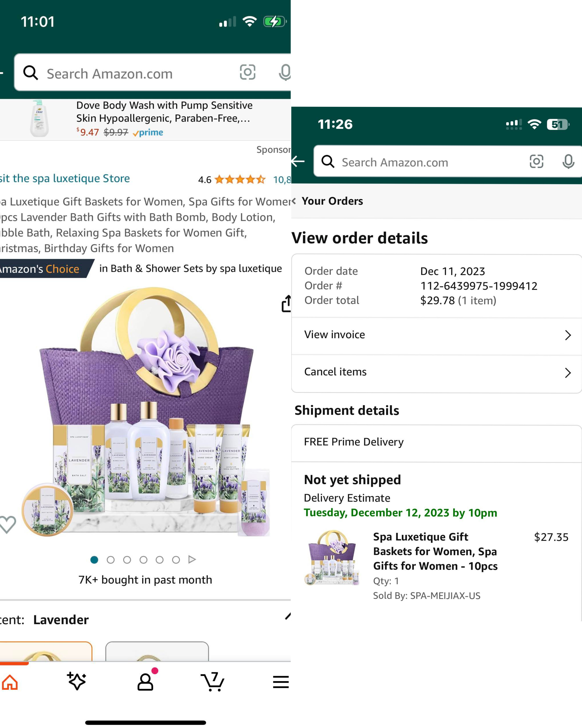Select the last image carousel dot
Screen dimensions: 582x728
point(176,560)
